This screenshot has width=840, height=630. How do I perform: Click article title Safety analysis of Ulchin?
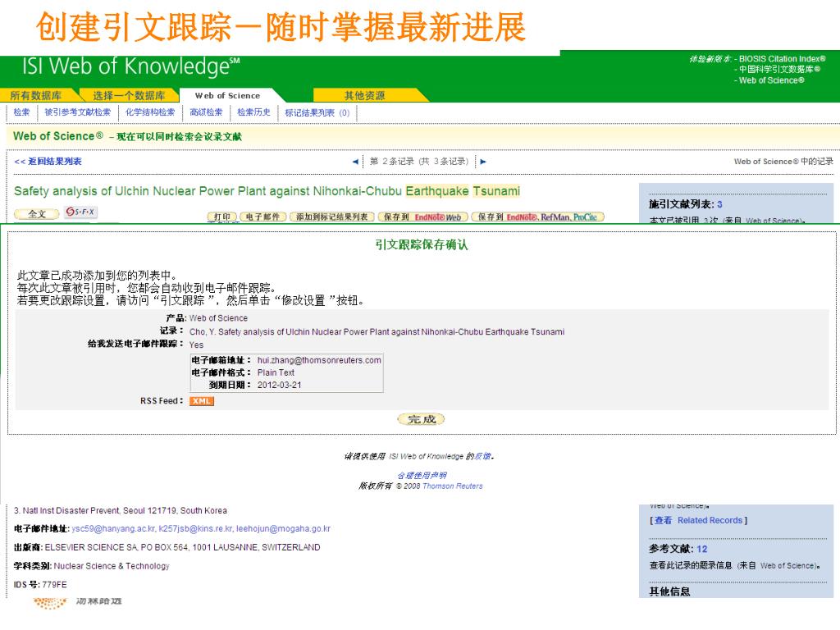[267, 191]
